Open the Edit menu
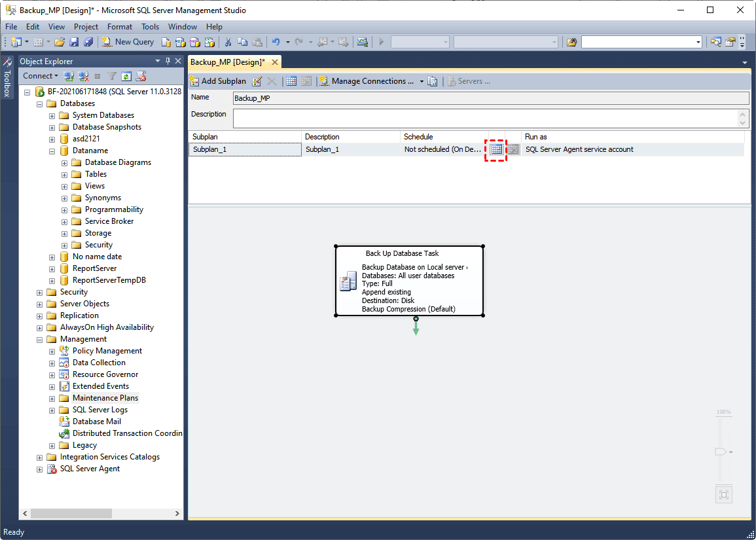Screen dimensions: 756x540 33,27
